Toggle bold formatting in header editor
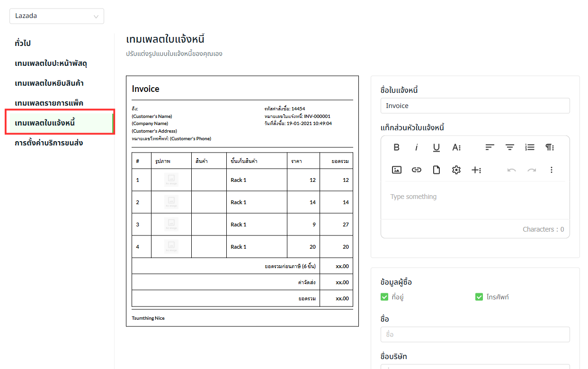588x369 pixels. pos(397,147)
